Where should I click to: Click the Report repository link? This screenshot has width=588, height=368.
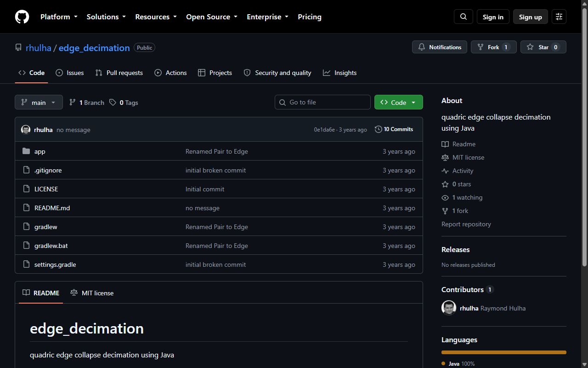(x=466, y=224)
